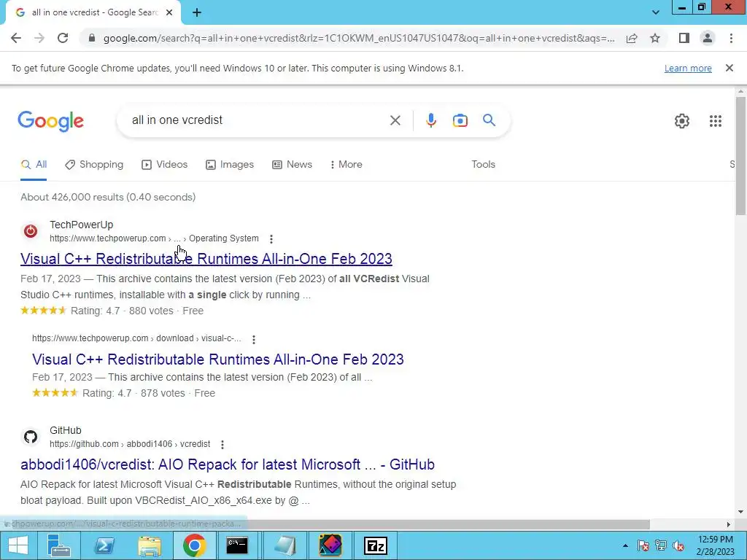The height and width of the screenshot is (560, 747).
Task: Reload the current page
Action: click(x=63, y=38)
